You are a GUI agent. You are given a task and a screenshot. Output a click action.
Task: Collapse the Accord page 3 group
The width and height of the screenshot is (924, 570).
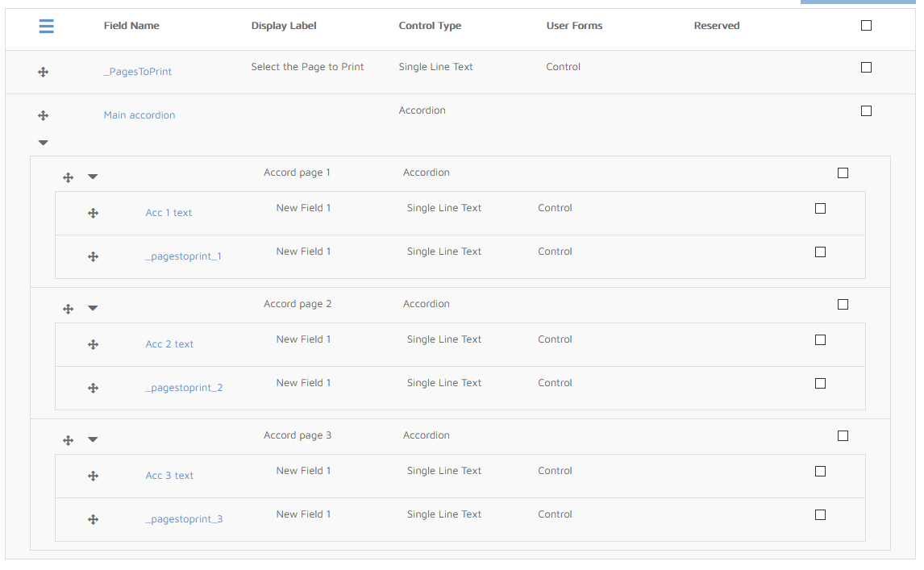(x=93, y=439)
